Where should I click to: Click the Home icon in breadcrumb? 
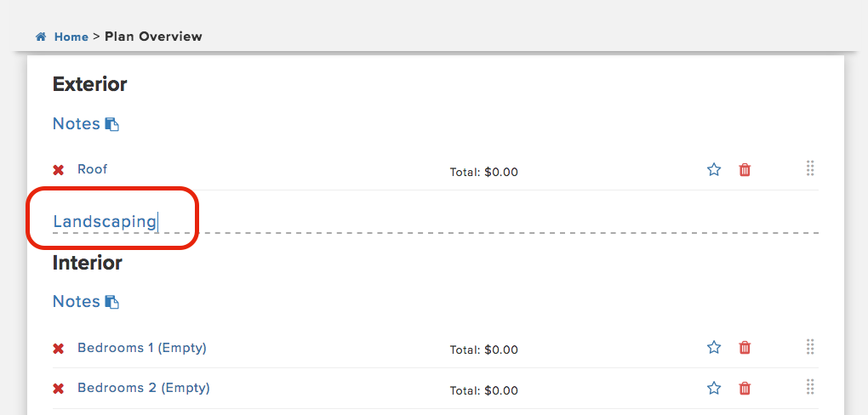tap(40, 37)
